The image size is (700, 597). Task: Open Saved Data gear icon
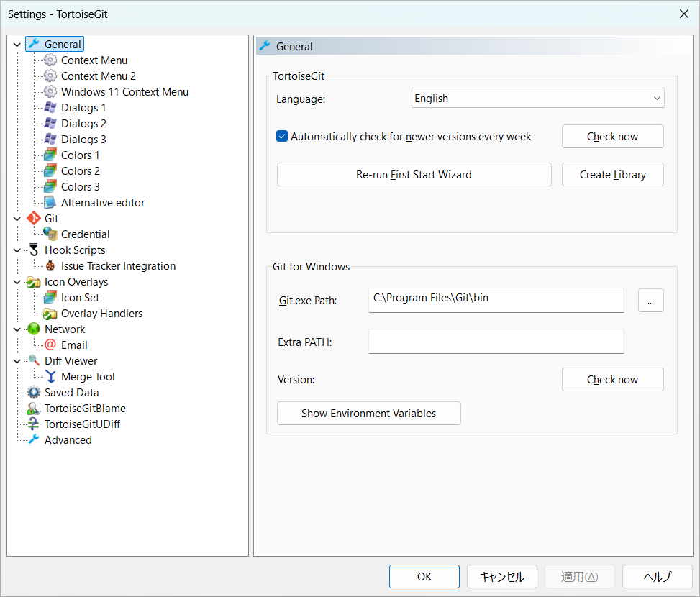click(34, 392)
